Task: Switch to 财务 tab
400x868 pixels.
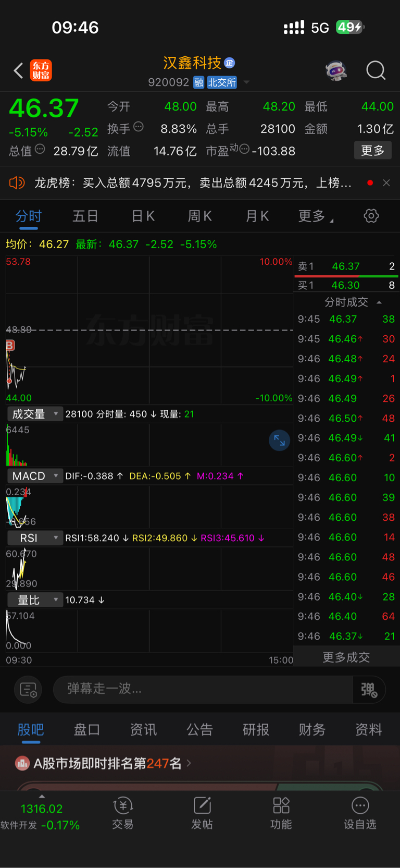Action: point(312,729)
